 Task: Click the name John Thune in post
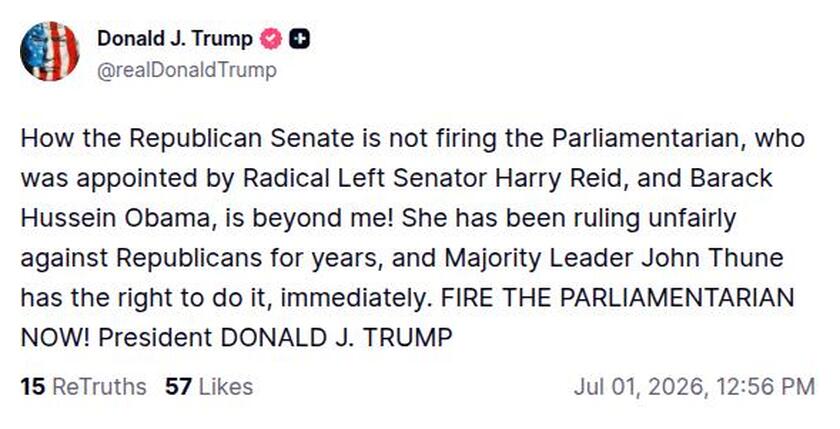pyautogui.click(x=712, y=258)
